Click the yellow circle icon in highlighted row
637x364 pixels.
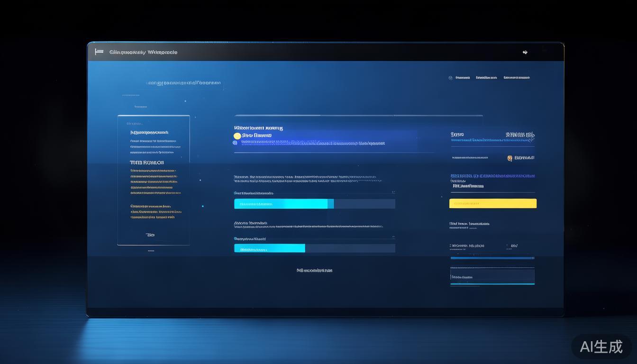237,136
